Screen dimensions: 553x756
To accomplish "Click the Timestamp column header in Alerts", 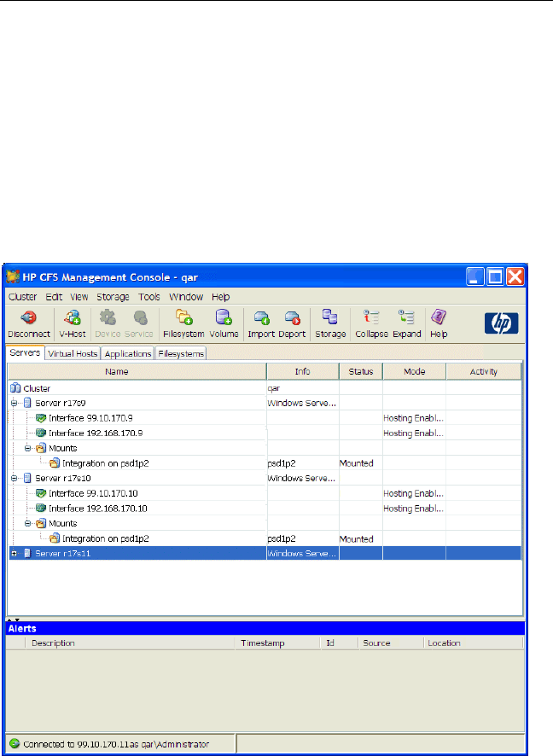I will [x=263, y=643].
